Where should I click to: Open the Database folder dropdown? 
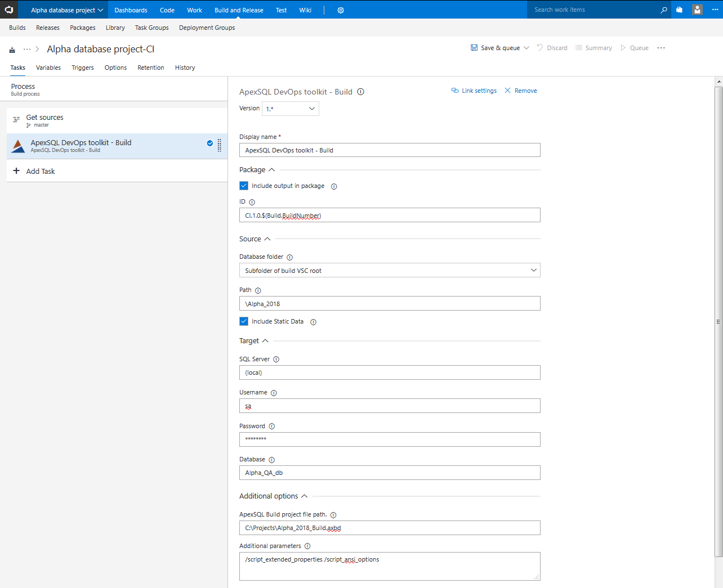pyautogui.click(x=390, y=271)
